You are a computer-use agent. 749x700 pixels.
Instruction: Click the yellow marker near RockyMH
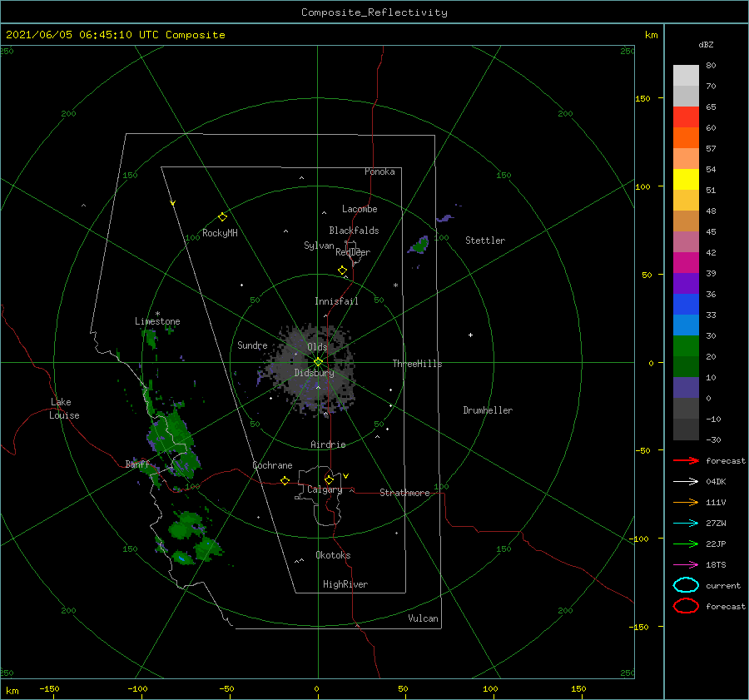(222, 217)
